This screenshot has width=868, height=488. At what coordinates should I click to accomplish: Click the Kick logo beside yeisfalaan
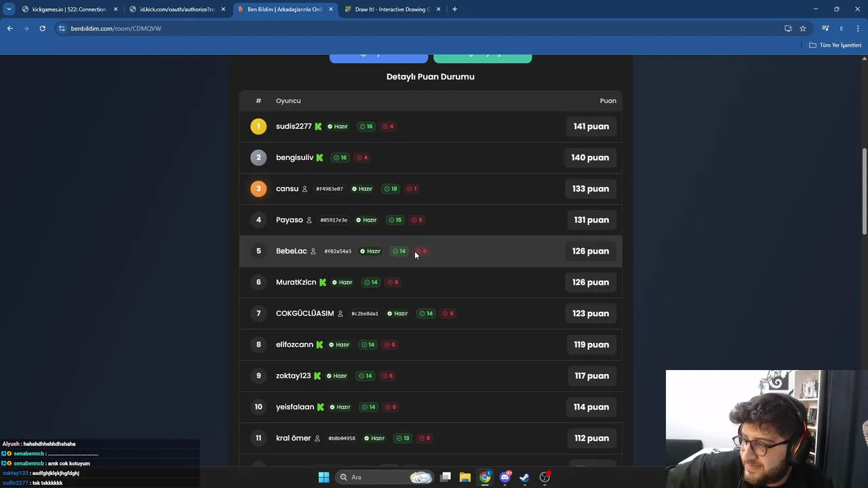coord(320,407)
